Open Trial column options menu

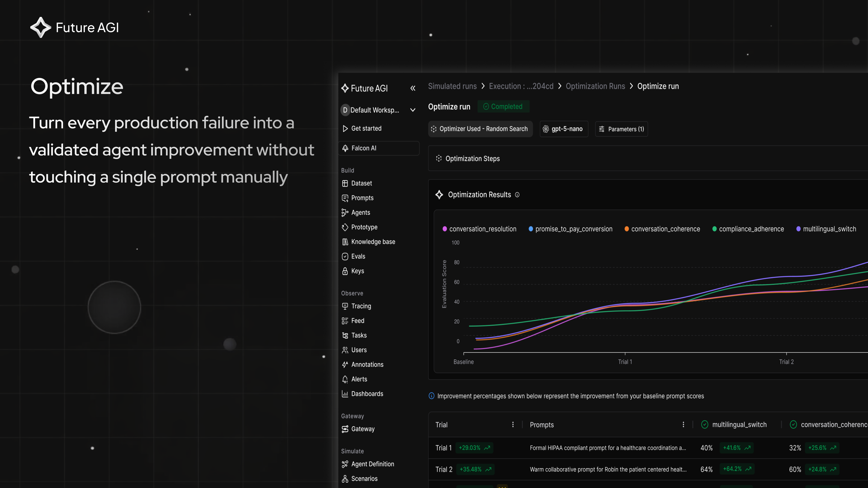pos(513,425)
